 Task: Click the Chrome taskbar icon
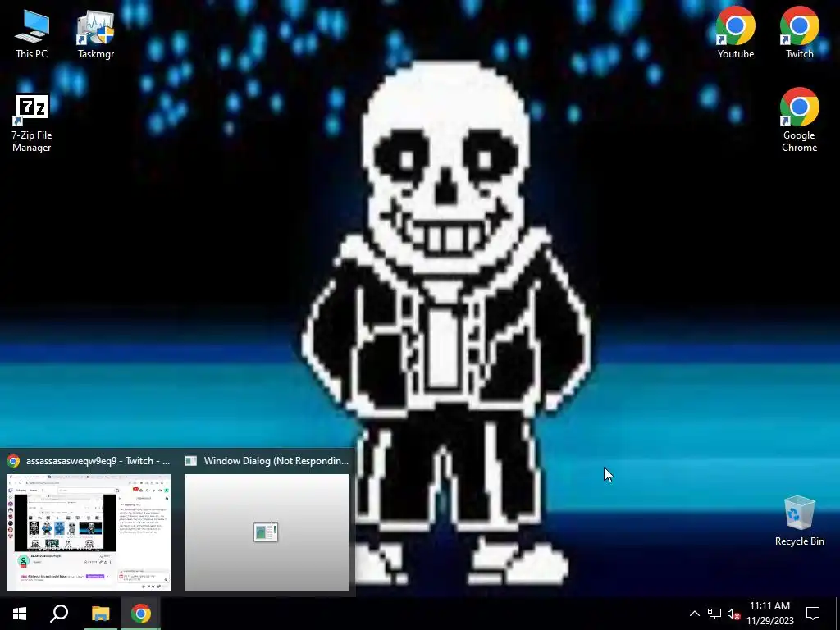[141, 614]
